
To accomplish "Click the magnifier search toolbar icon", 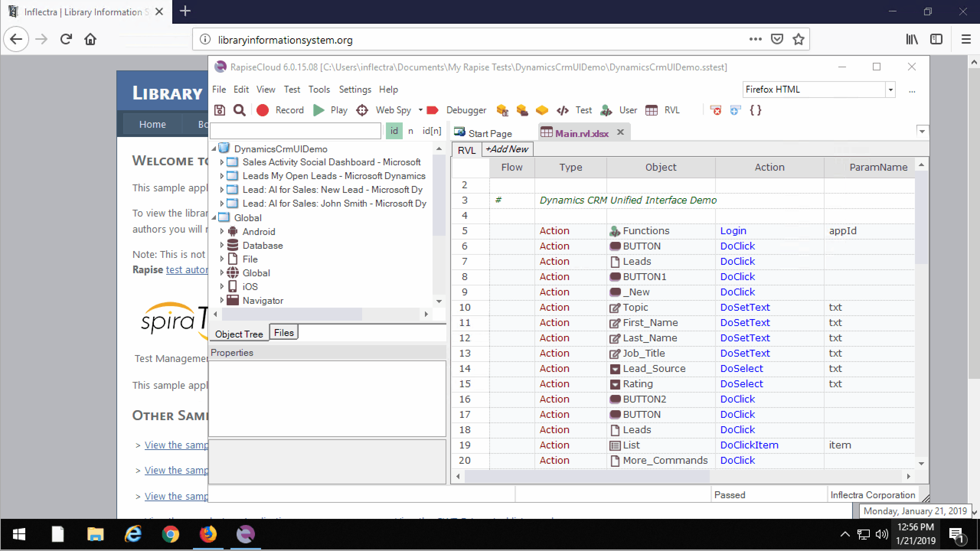I will [240, 110].
